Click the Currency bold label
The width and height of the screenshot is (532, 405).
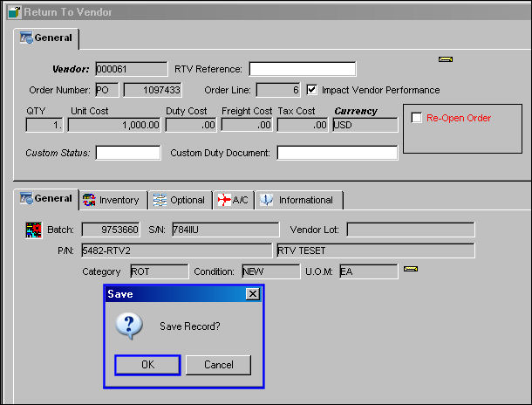[x=356, y=111]
